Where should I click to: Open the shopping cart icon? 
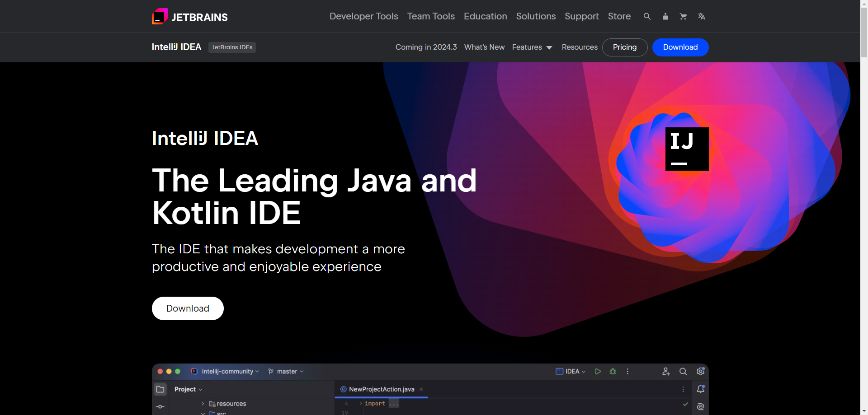(x=683, y=16)
